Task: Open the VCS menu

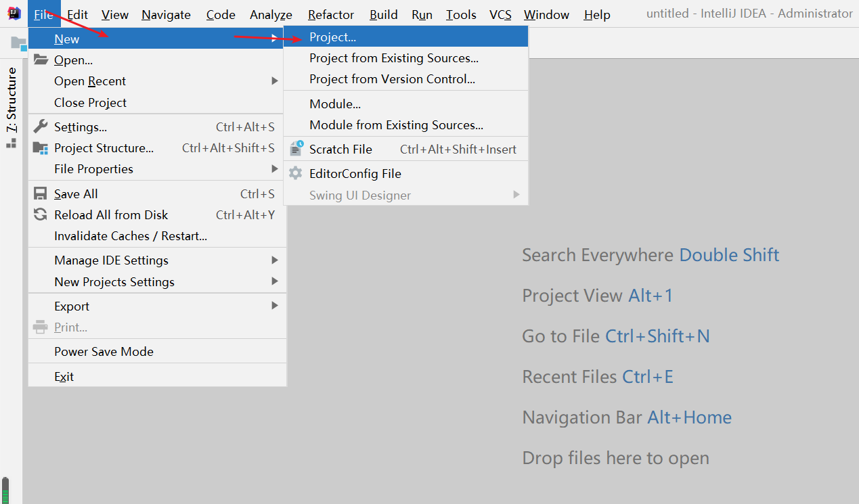Action: 501,14
